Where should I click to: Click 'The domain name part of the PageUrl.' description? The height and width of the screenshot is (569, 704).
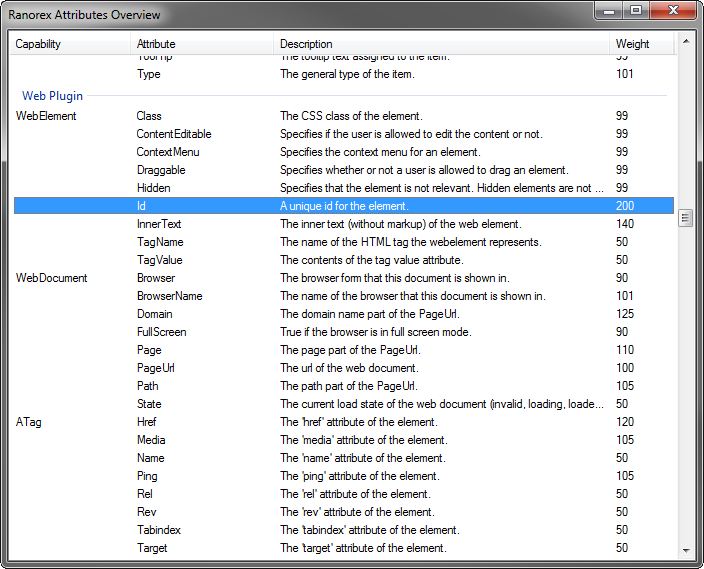[370, 314]
